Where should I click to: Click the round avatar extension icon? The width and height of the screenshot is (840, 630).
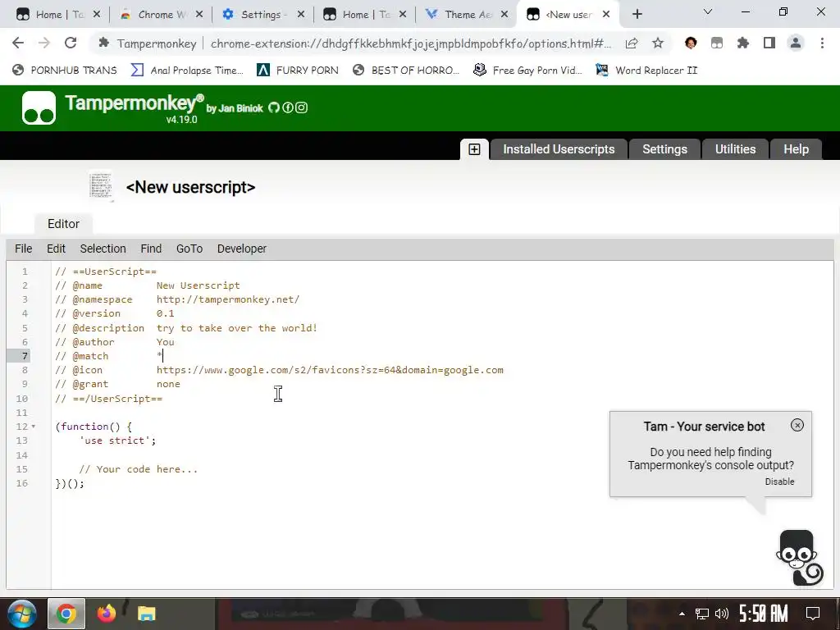tap(691, 43)
